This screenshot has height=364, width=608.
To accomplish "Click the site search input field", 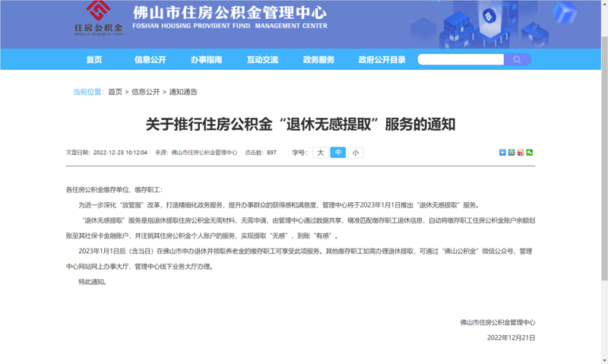I will tap(461, 59).
